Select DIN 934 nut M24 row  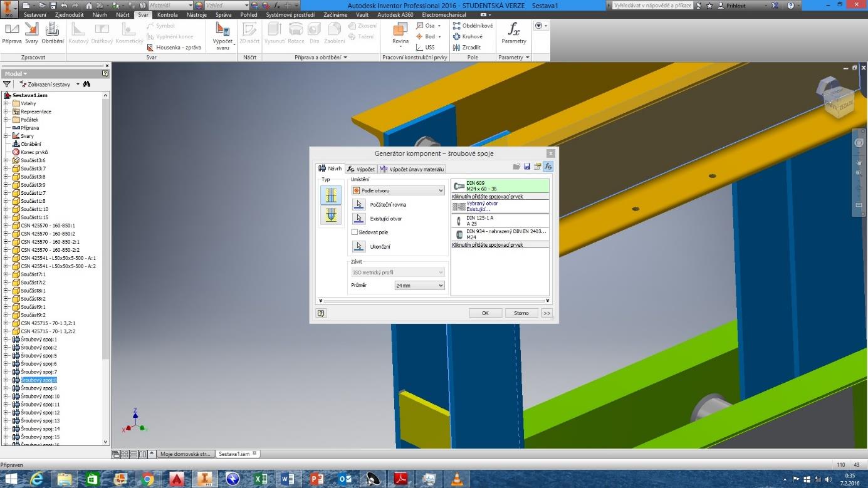click(x=499, y=234)
